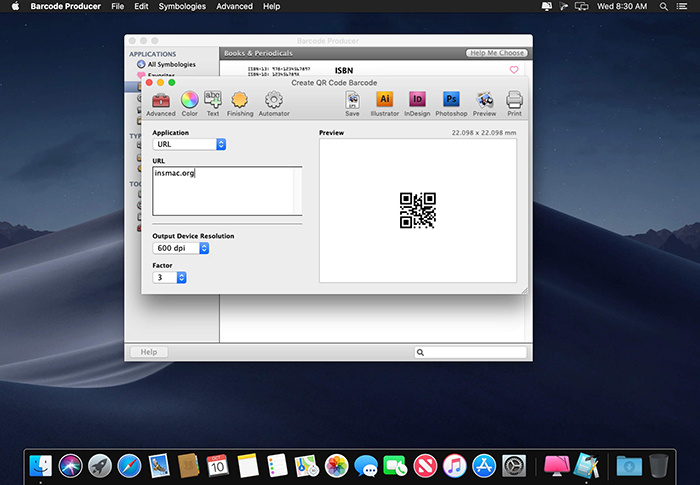The width and height of the screenshot is (700, 485).
Task: Open Photos from the Dock
Action: pyautogui.click(x=336, y=466)
